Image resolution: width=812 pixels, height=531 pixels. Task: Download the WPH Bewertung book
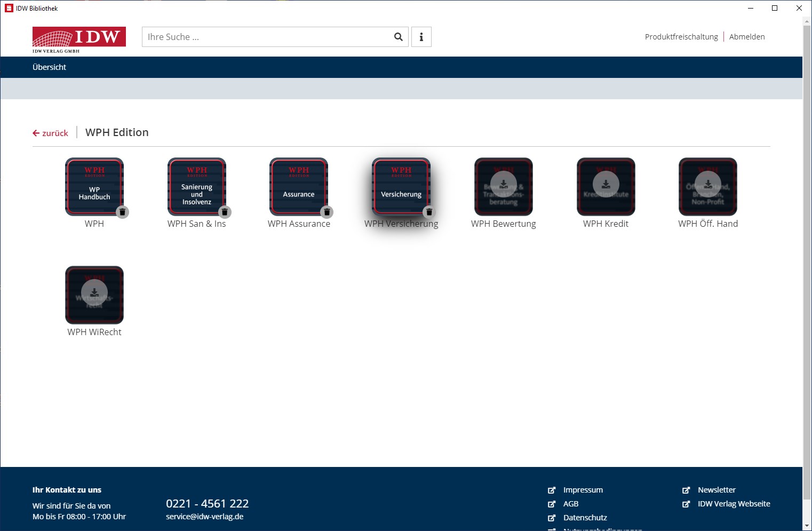(504, 184)
